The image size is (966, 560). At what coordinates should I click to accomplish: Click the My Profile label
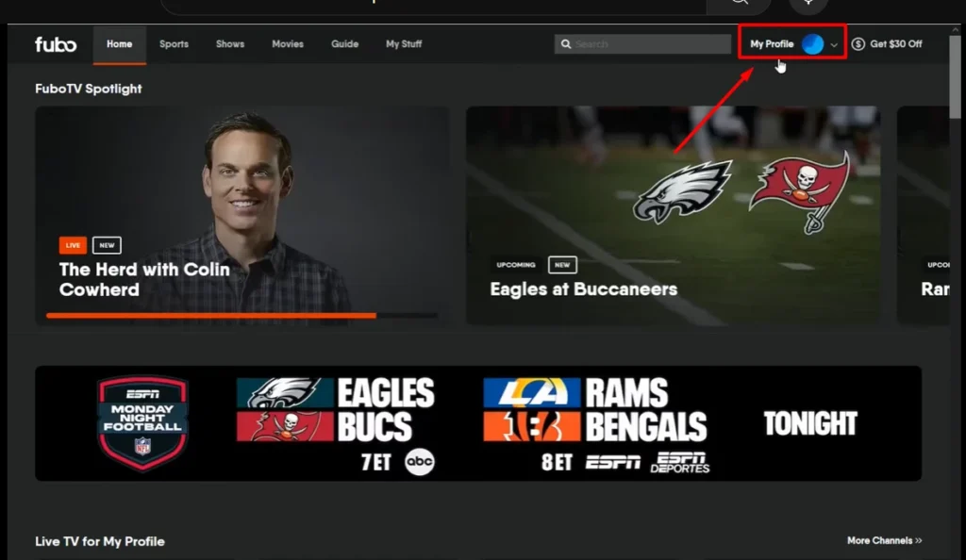pos(772,44)
